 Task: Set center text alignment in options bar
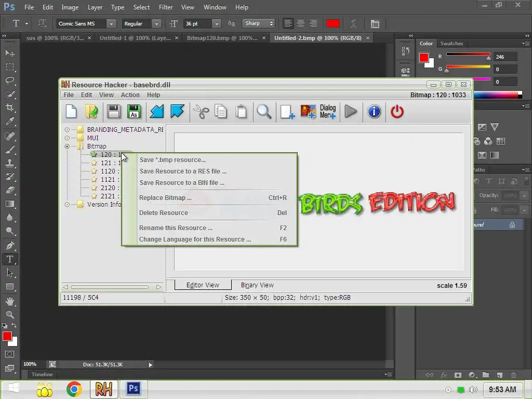click(x=301, y=23)
